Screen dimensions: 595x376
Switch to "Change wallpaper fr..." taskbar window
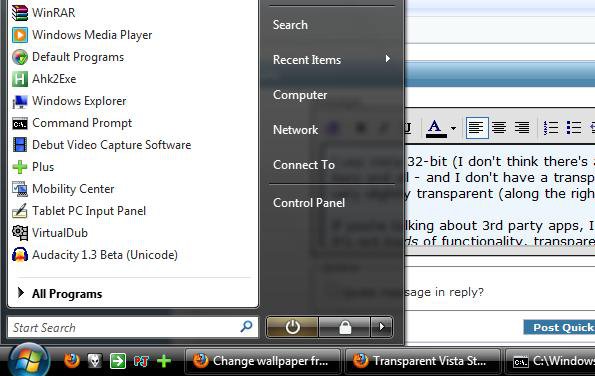tap(263, 361)
